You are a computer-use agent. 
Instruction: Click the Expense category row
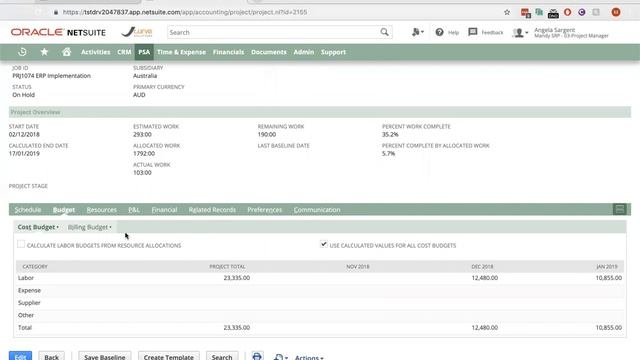coord(320,290)
